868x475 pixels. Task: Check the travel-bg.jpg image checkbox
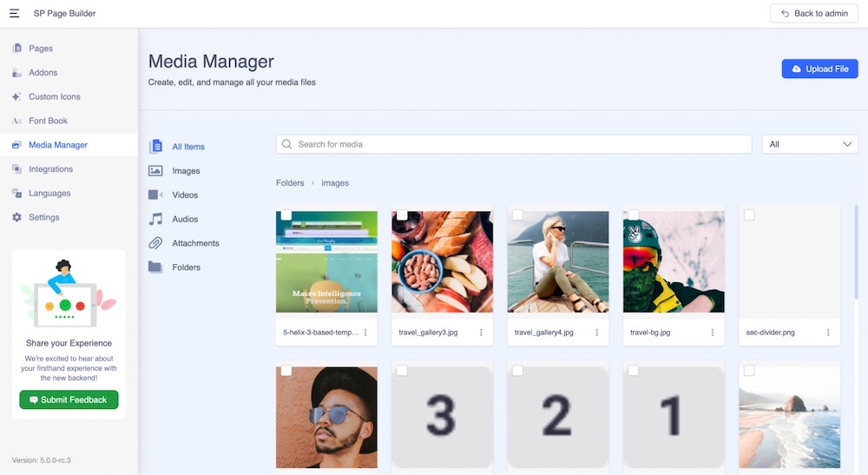[x=634, y=215]
